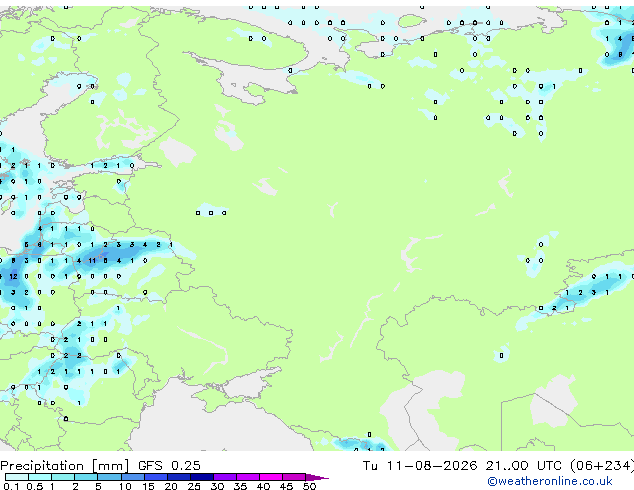
Task: Click the '12' precipitation value on the map
Action: (13, 277)
